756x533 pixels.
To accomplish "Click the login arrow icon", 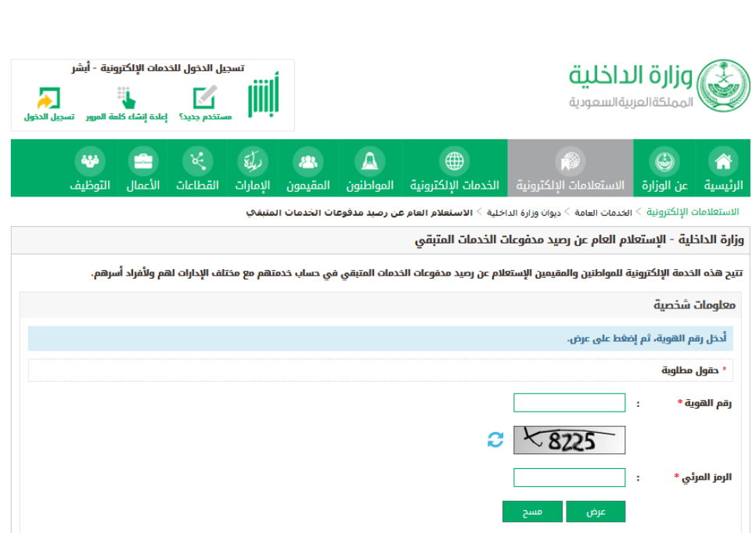I will pyautogui.click(x=49, y=98).
